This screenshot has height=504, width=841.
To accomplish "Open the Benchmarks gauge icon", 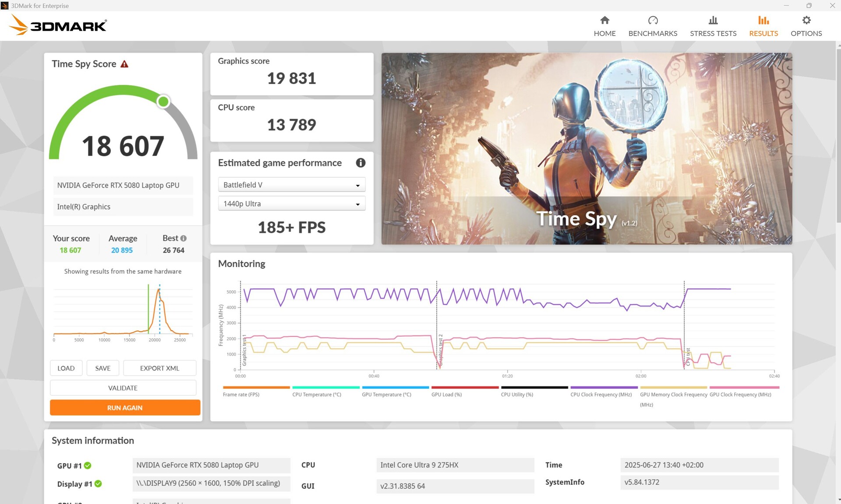I will 653,21.
